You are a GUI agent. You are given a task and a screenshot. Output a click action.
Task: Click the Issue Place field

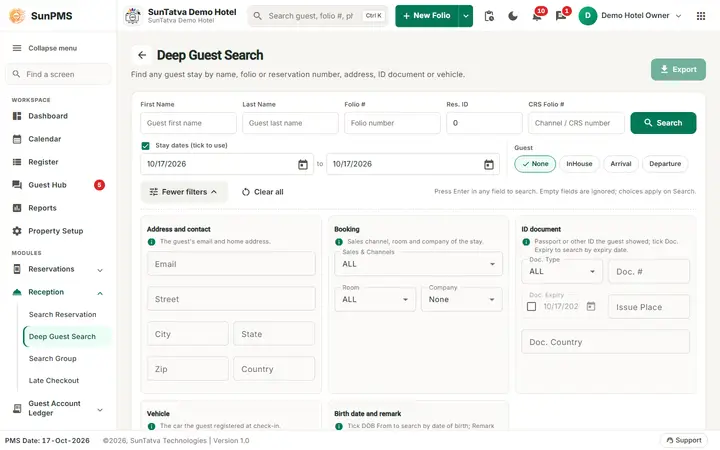[649, 307]
